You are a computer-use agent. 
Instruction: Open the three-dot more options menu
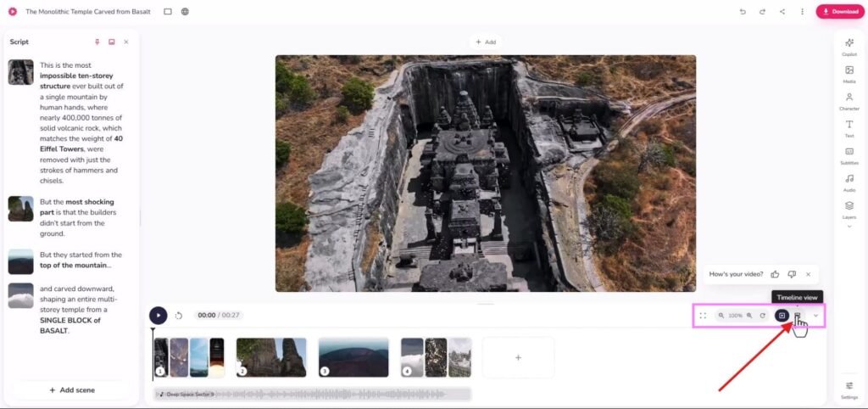802,11
